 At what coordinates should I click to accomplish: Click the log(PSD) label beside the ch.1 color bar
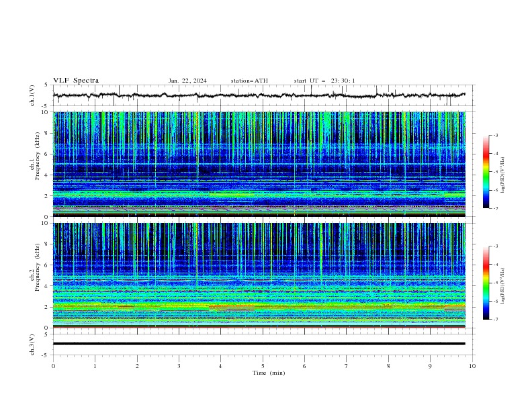tap(503, 175)
